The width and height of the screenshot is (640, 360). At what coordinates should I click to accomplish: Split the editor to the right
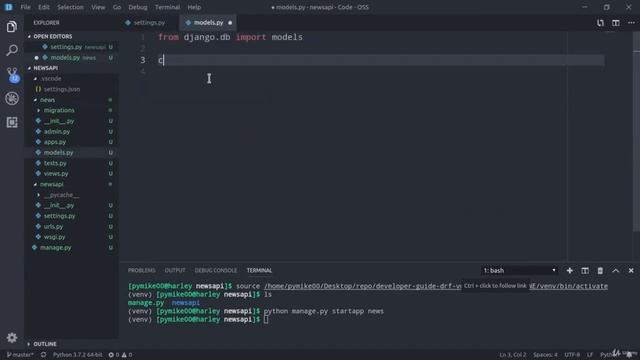[x=616, y=23]
